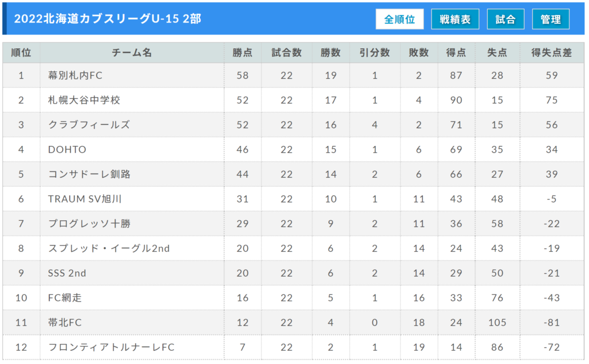This screenshot has width=589, height=364.
Task: Click the SSS 2nd team name
Action: click(x=67, y=273)
